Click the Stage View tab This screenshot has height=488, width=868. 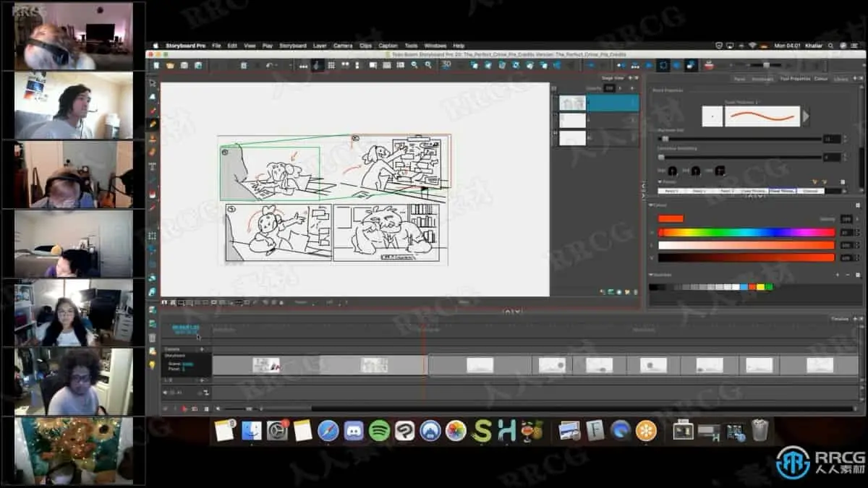pyautogui.click(x=613, y=78)
